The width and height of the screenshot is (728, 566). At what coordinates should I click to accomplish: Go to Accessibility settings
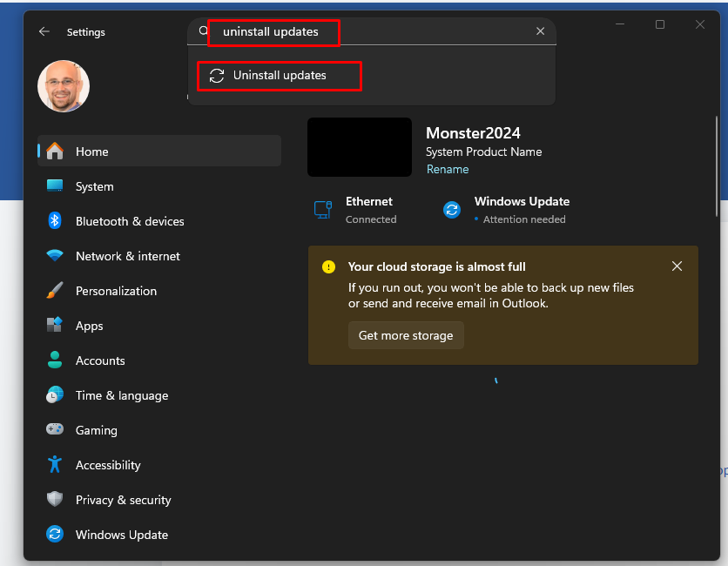click(159, 465)
